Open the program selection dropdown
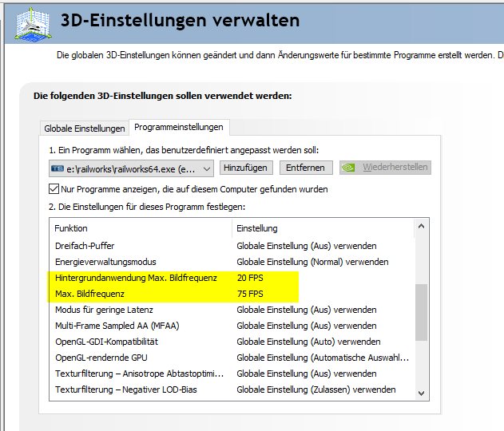 pyautogui.click(x=131, y=168)
